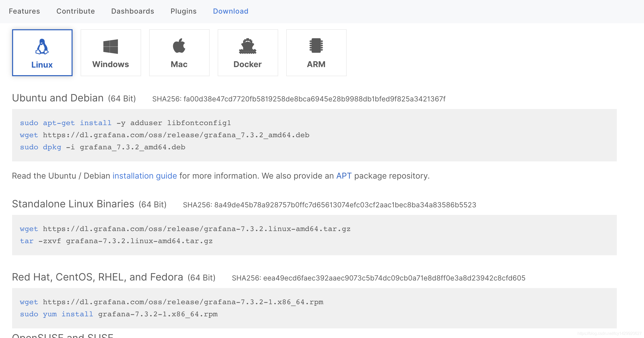Image resolution: width=644 pixels, height=338 pixels.
Task: Select the ARM platform label
Action: click(316, 64)
